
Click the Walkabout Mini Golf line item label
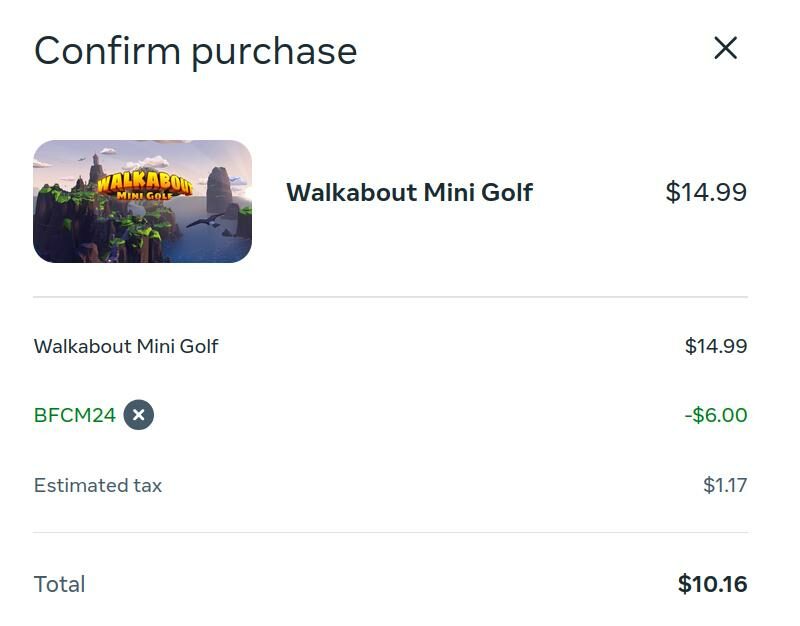coord(126,346)
